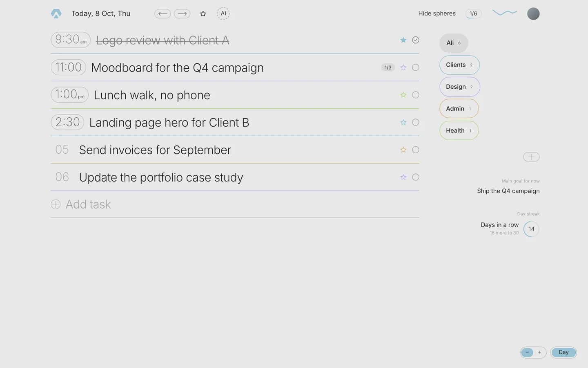Check off Landing page hero task
The height and width of the screenshot is (368, 588).
coord(416,122)
